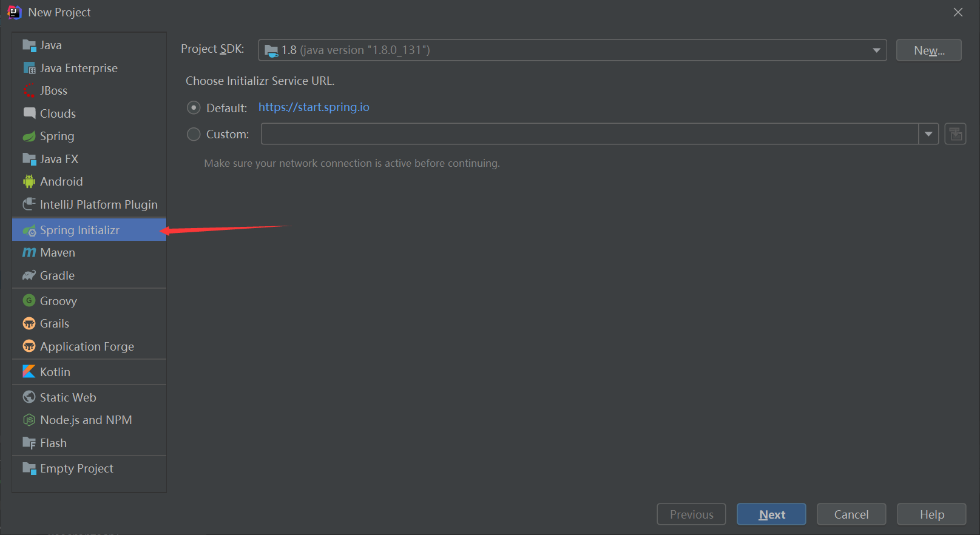980x535 pixels.
Task: Click the Java Enterprise icon
Action: click(29, 68)
